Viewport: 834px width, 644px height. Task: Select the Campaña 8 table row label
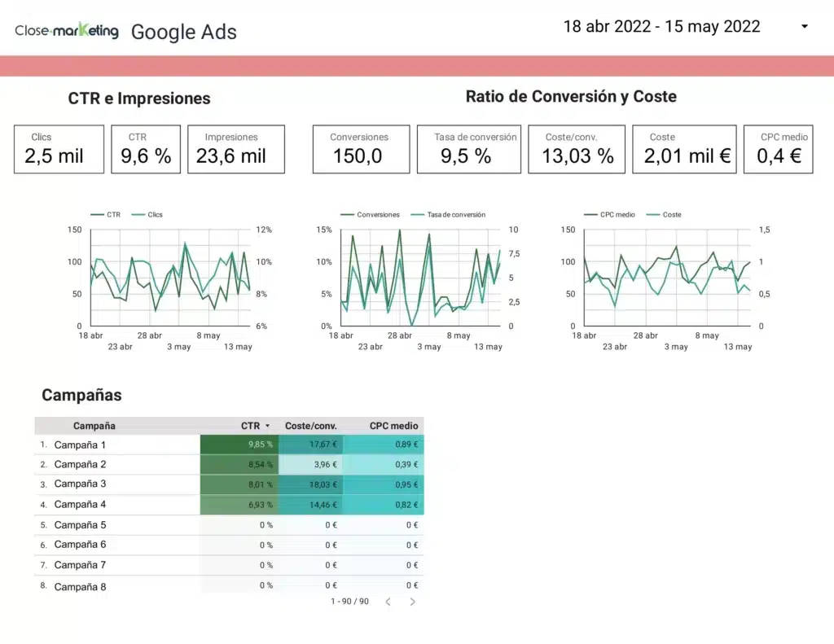click(80, 587)
